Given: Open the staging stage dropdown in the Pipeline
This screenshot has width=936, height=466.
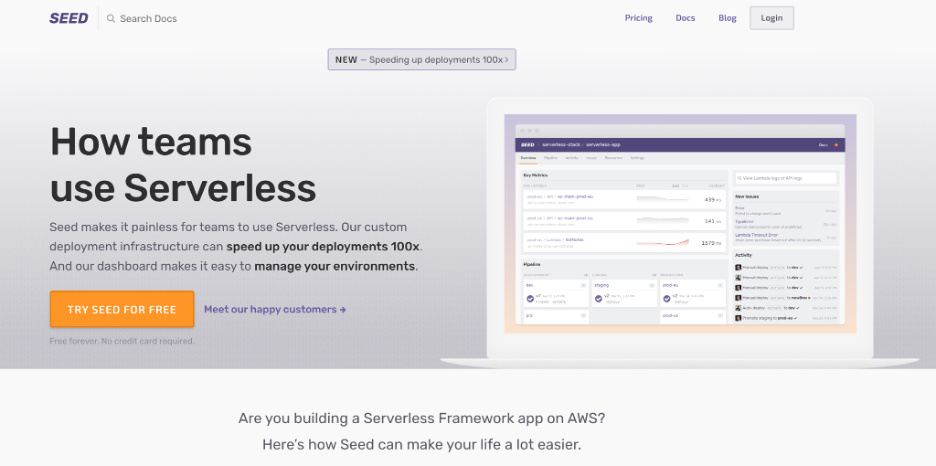Looking at the screenshot, I should click(x=652, y=285).
